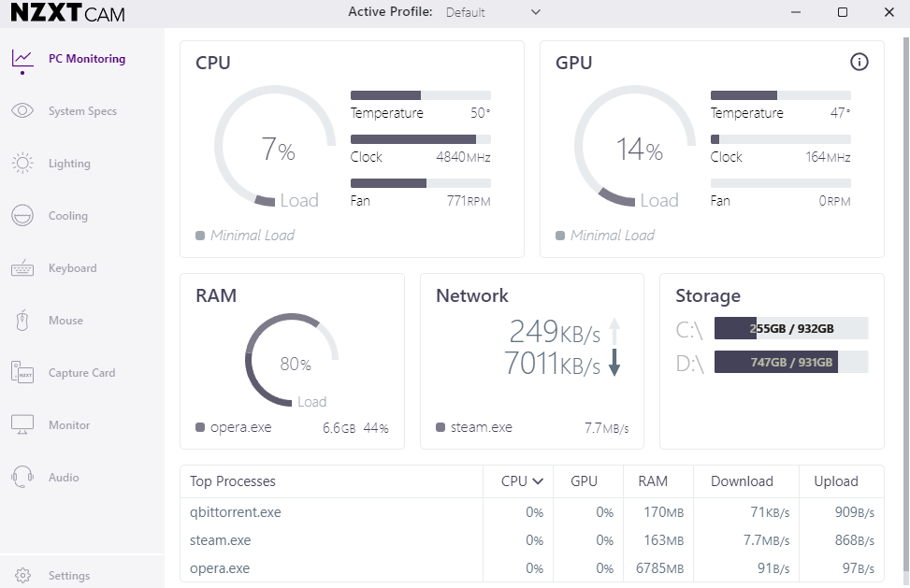
Task: Click the GPU clock bar
Action: point(781,139)
